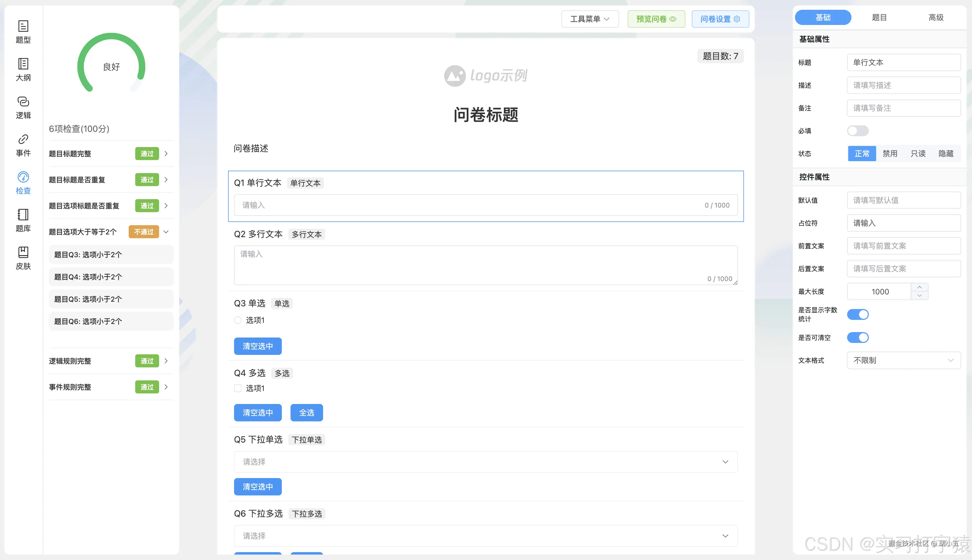Select the 检查 panel icon
972x560 pixels.
(x=23, y=182)
